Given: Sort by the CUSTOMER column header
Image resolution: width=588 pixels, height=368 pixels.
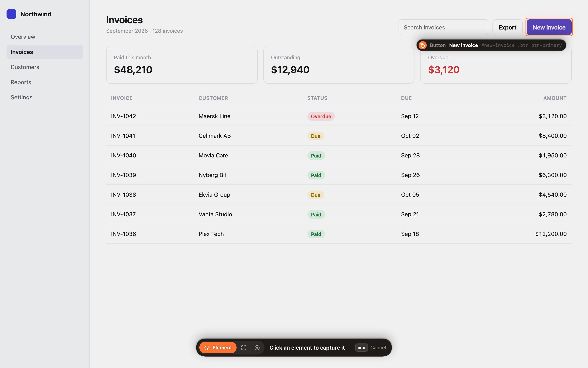Looking at the screenshot, I should [213, 98].
